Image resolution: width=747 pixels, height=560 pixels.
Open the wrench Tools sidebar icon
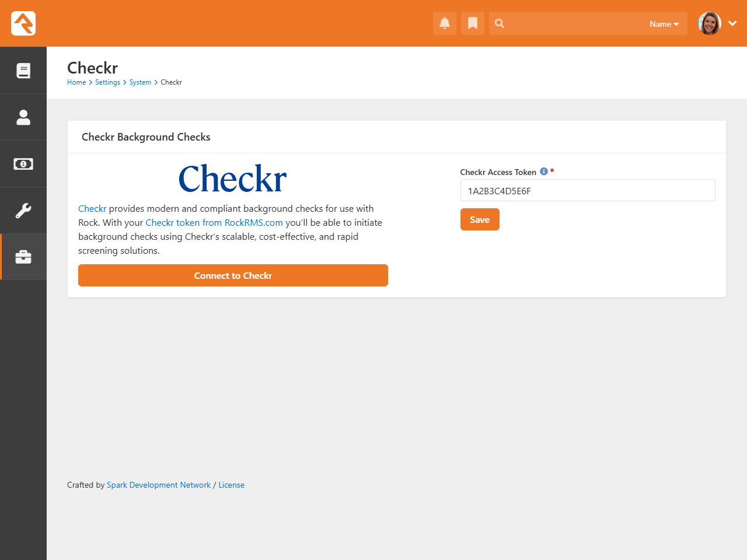coord(23,211)
